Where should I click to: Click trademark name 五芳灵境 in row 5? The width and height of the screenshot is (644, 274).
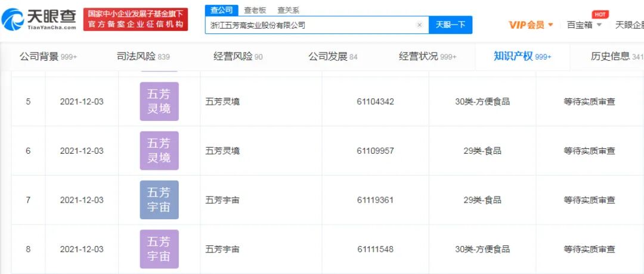[x=222, y=102]
